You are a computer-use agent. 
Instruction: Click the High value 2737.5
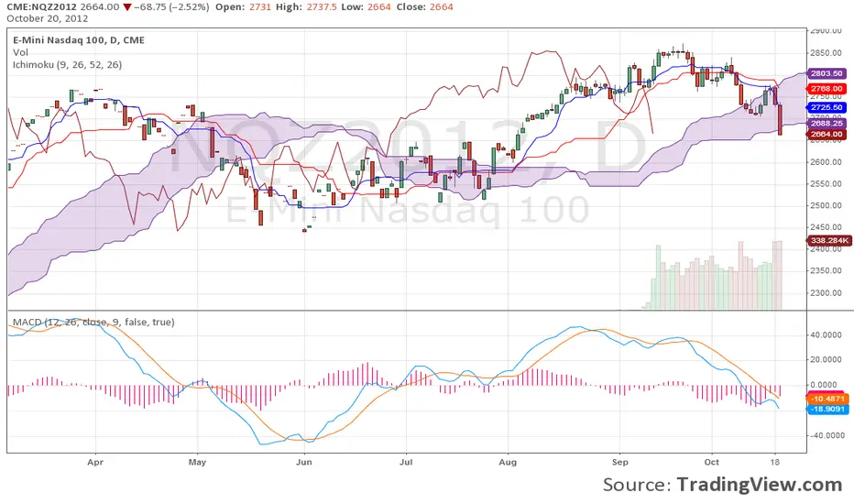(322, 7)
